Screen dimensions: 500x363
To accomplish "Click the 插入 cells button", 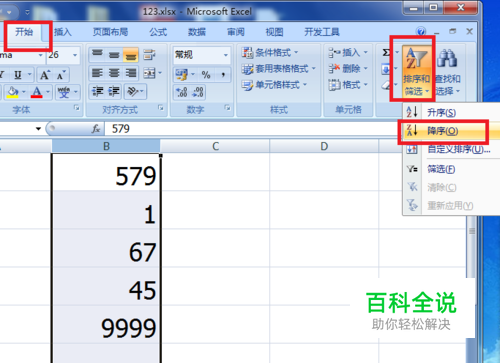I will pos(348,52).
